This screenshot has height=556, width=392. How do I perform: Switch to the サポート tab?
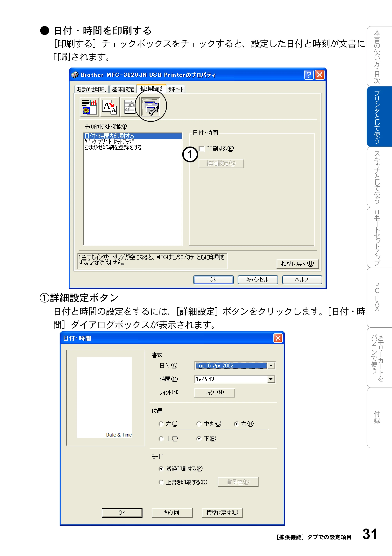pos(176,89)
